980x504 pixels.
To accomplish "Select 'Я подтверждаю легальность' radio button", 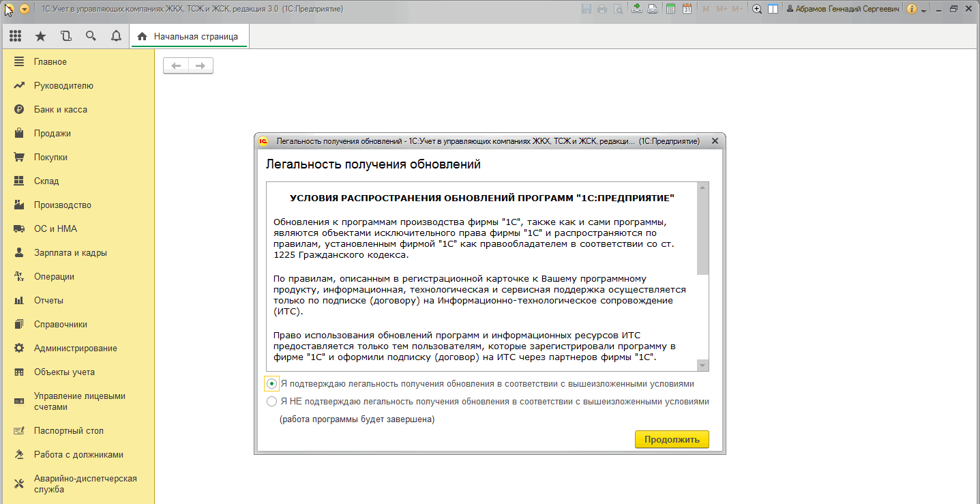I will (272, 383).
